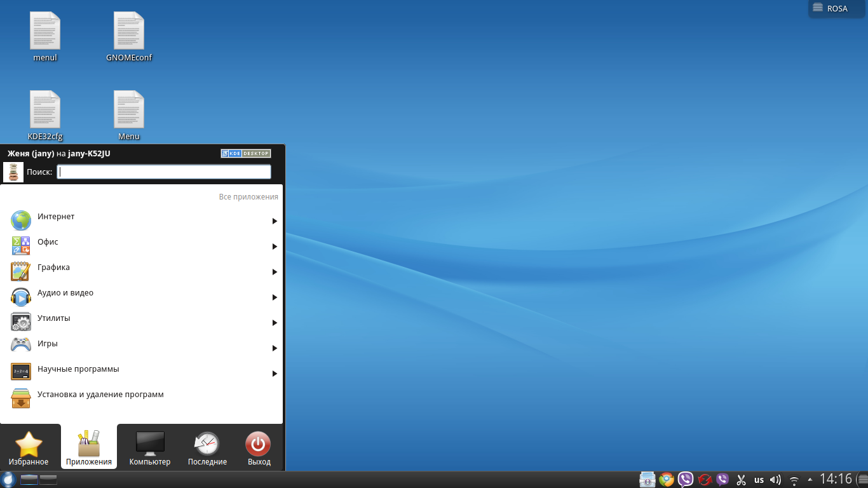Open the Аудио и видео headphones icon
Viewport: 868px width, 488px height.
[x=21, y=297]
